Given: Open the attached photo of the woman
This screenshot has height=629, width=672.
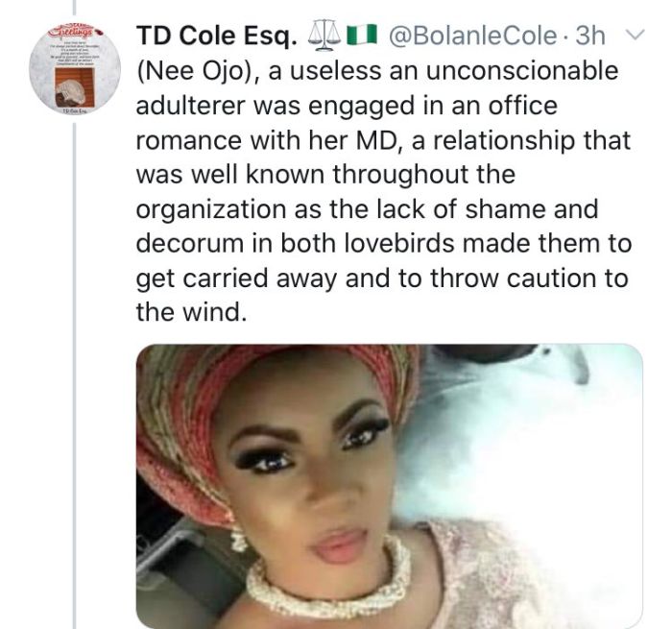Looking at the screenshot, I should pos(389,486).
